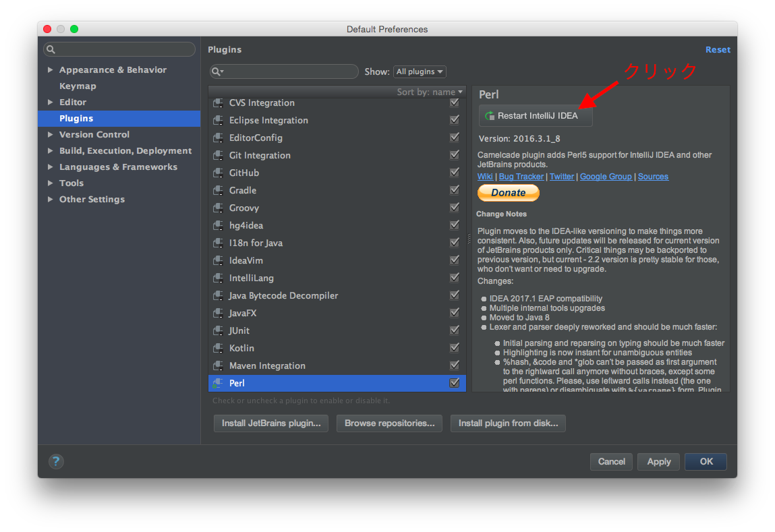Click Install JetBrains plugin button
This screenshot has height=532, width=775.
(x=271, y=423)
